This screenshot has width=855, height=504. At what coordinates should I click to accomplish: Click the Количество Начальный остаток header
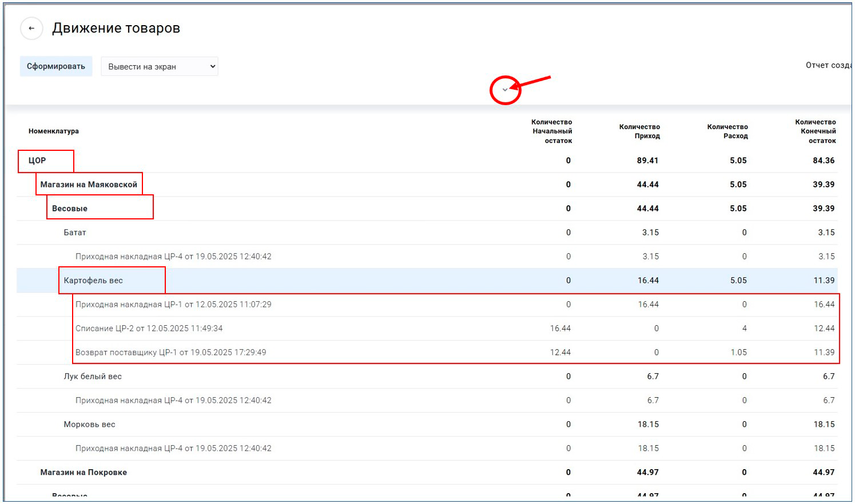point(551,131)
